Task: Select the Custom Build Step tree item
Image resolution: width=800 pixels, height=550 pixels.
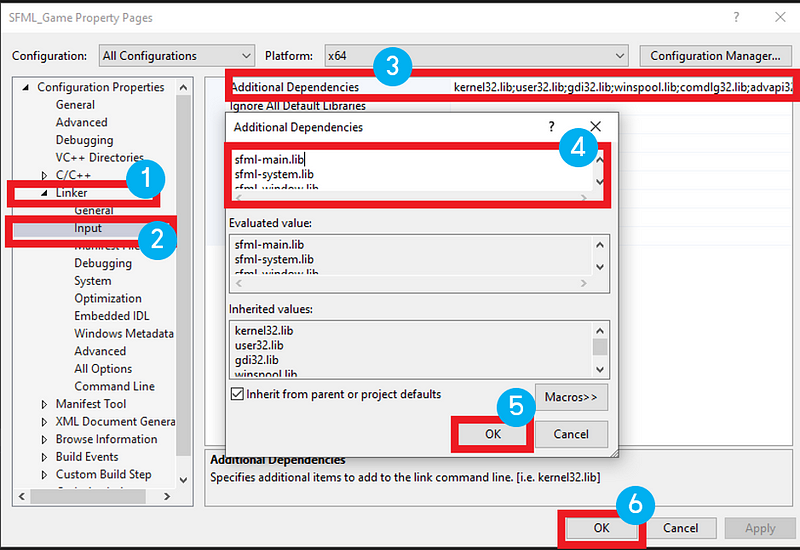Action: 103,474
